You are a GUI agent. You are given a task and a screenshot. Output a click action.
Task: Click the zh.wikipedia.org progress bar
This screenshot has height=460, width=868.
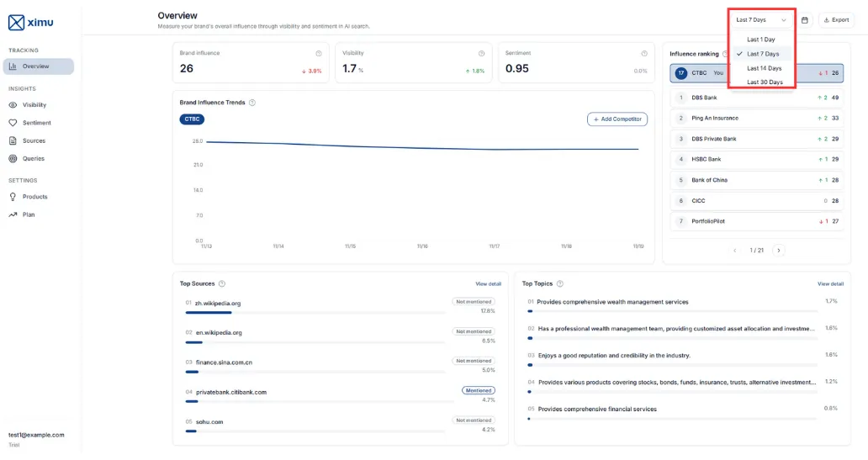click(x=315, y=313)
